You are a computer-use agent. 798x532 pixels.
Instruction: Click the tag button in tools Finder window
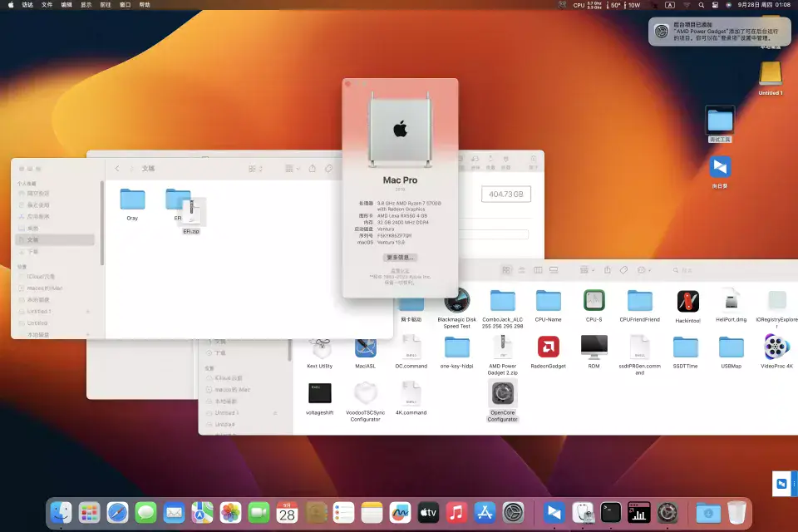click(623, 270)
